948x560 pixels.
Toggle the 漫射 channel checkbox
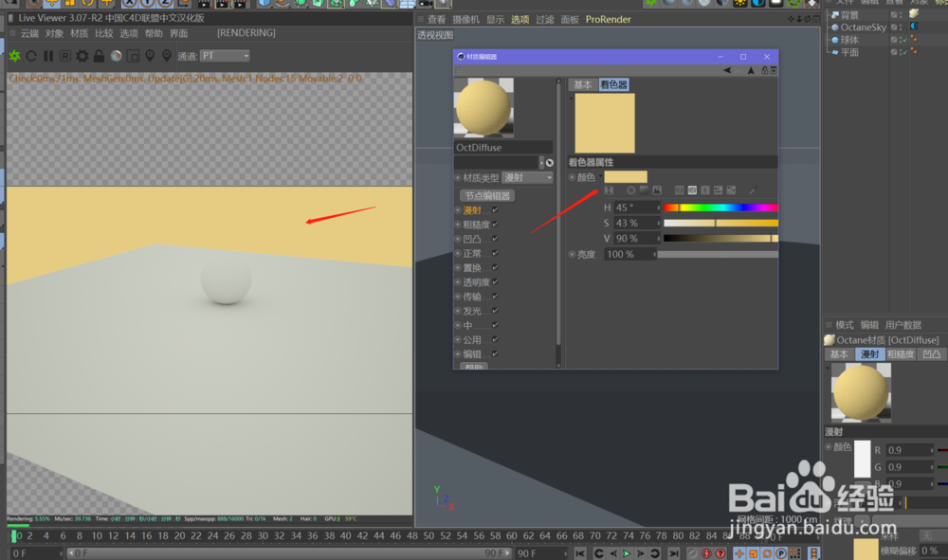pyautogui.click(x=495, y=209)
